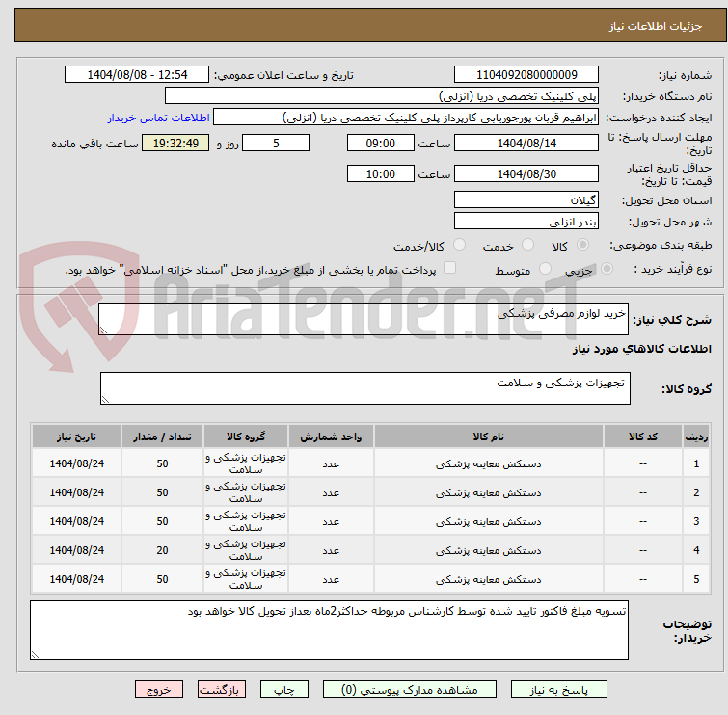Click the کد کالا column header
Viewport: 728px width, 715px height.
pyautogui.click(x=642, y=437)
